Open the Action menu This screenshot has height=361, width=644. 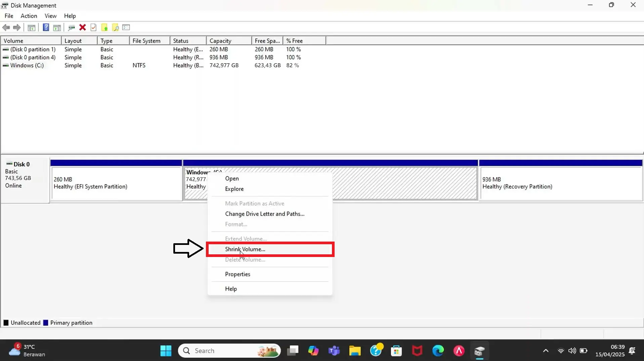pos(29,16)
